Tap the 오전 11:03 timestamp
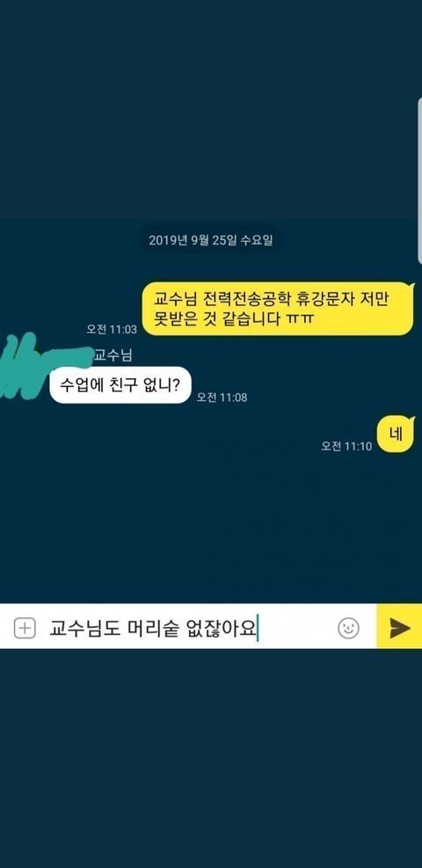The image size is (422, 868). click(x=111, y=329)
